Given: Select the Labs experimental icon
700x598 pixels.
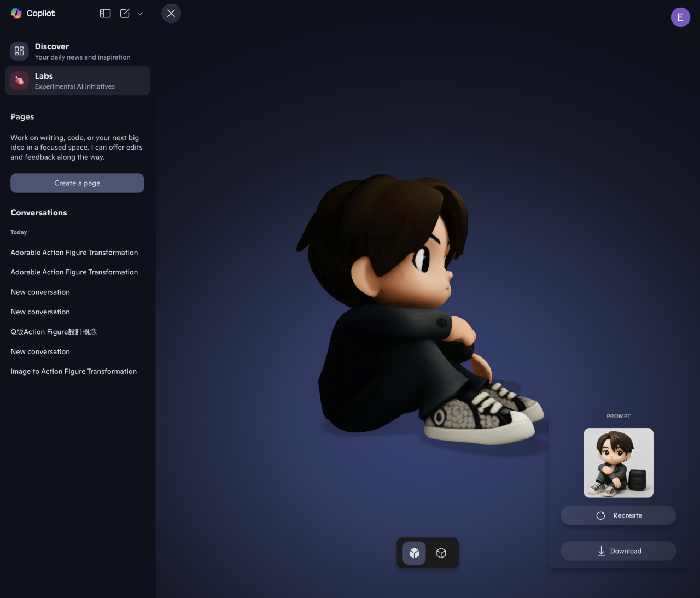Looking at the screenshot, I should (x=19, y=80).
